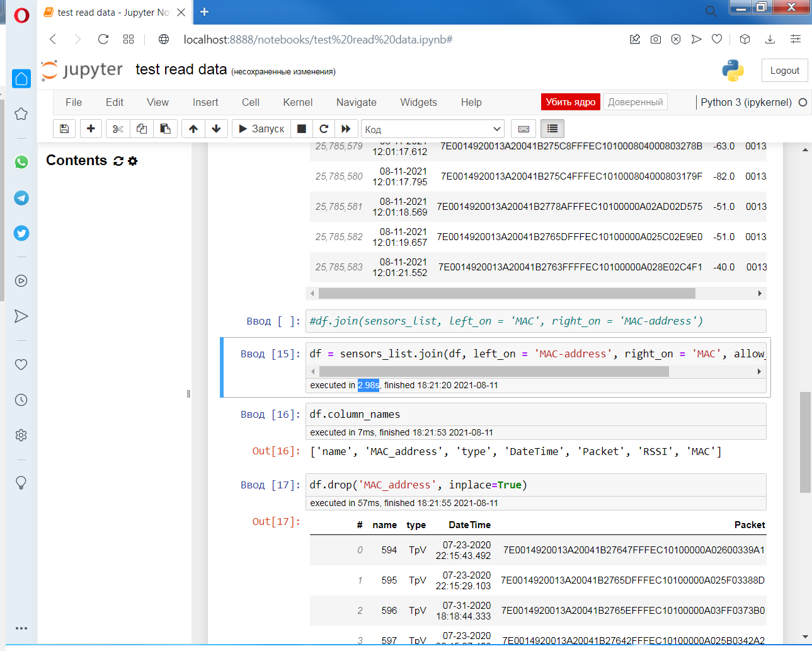The height and width of the screenshot is (651, 812).
Task: Open the Код cell type dropdown
Action: pyautogui.click(x=433, y=129)
